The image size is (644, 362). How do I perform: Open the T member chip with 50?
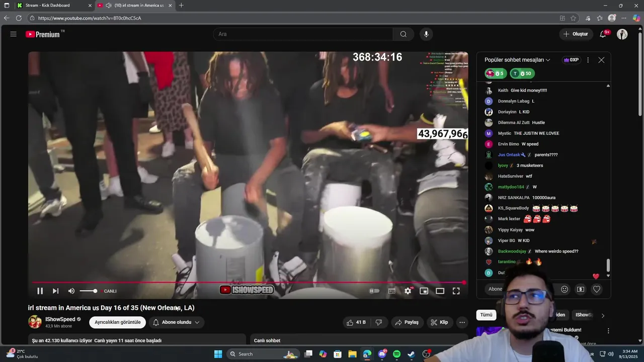pyautogui.click(x=522, y=73)
